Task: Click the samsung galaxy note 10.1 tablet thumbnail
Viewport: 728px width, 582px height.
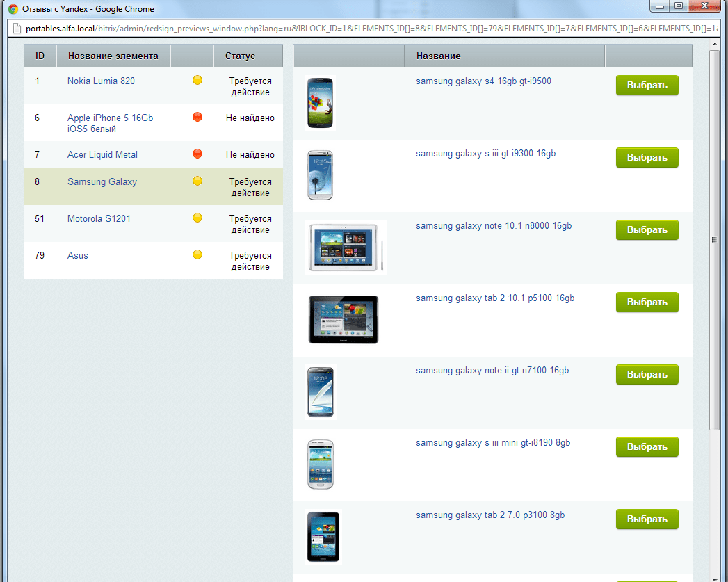Action: 346,248
